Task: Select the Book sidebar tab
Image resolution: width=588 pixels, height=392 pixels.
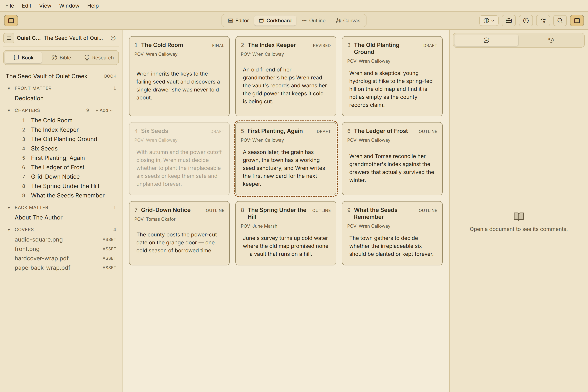Action: (x=23, y=58)
